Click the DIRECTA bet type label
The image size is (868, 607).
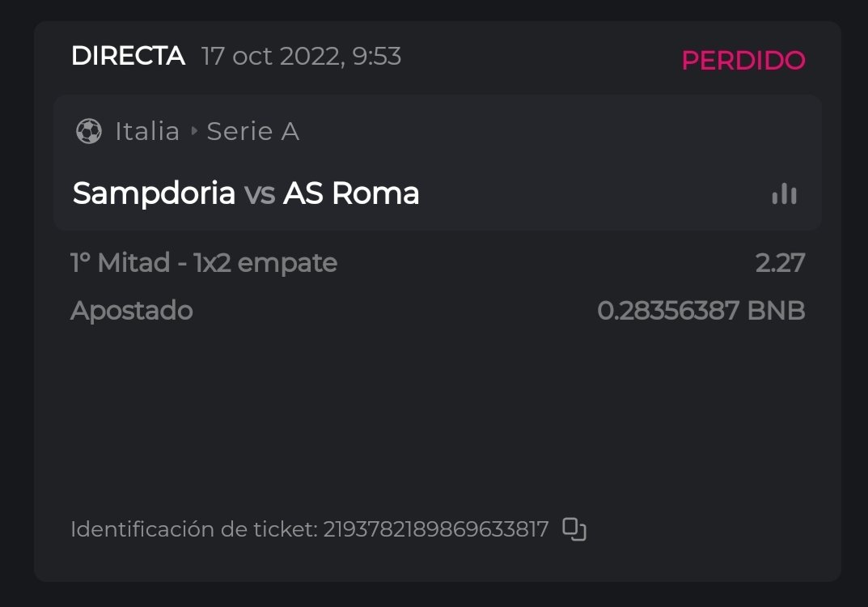tap(128, 57)
